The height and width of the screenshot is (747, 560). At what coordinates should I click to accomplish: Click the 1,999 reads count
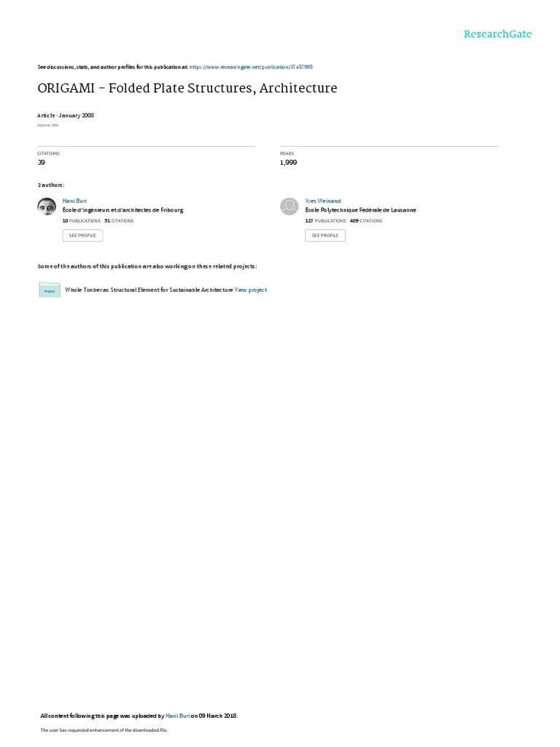pos(289,163)
